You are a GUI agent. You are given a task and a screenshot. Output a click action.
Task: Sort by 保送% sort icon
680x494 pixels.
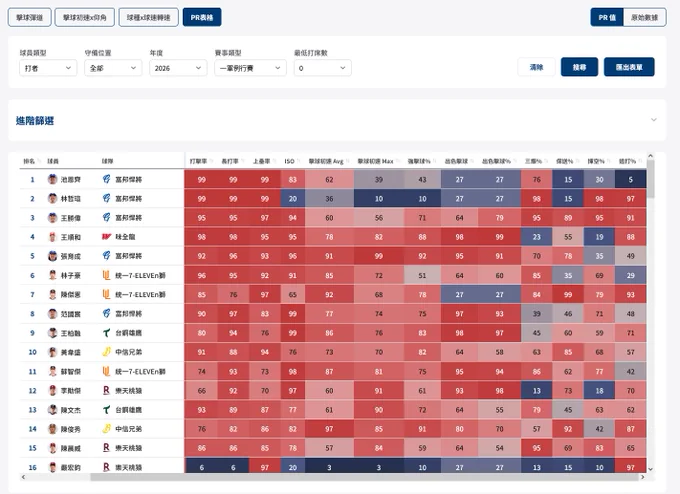coord(577,161)
